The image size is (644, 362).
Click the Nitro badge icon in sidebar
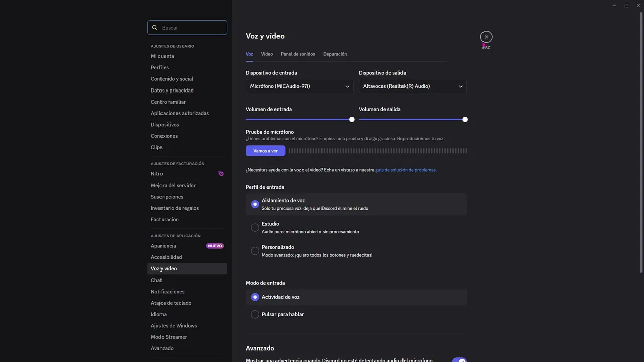221,174
